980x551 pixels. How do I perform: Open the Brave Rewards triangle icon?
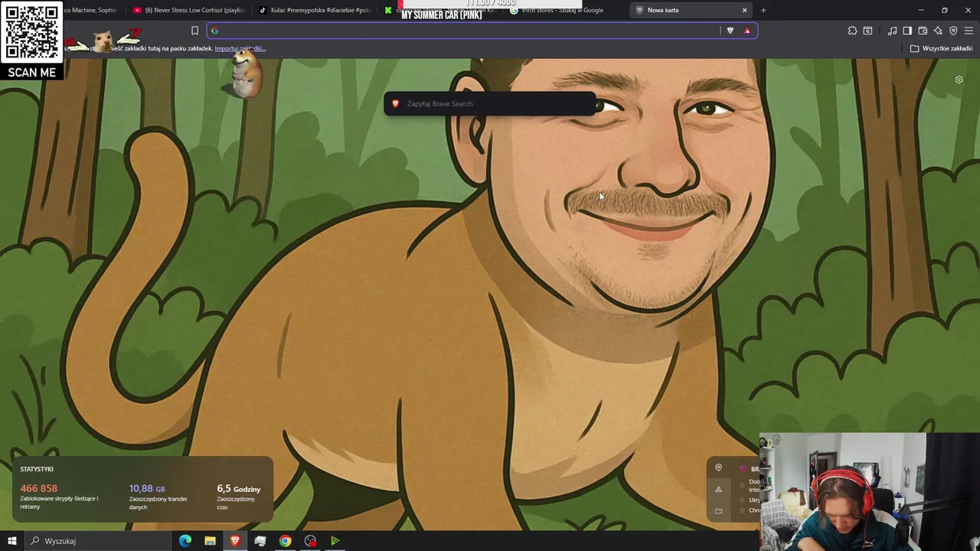pyautogui.click(x=747, y=31)
